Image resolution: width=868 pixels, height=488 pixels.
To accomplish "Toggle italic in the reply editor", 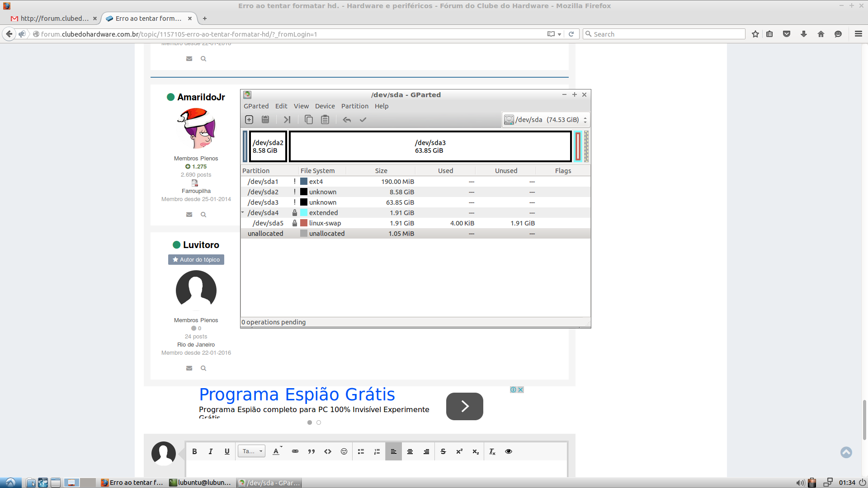I will click(x=211, y=451).
